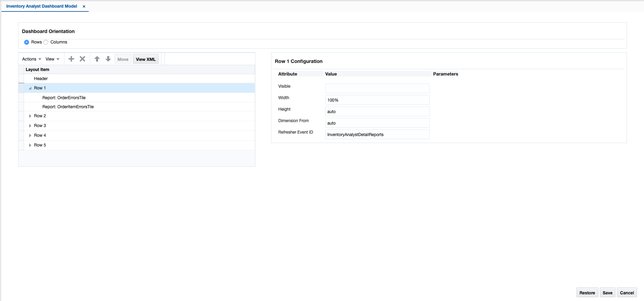Click the Add (plus) icon in toolbar
This screenshot has width=644, height=301.
[x=71, y=59]
